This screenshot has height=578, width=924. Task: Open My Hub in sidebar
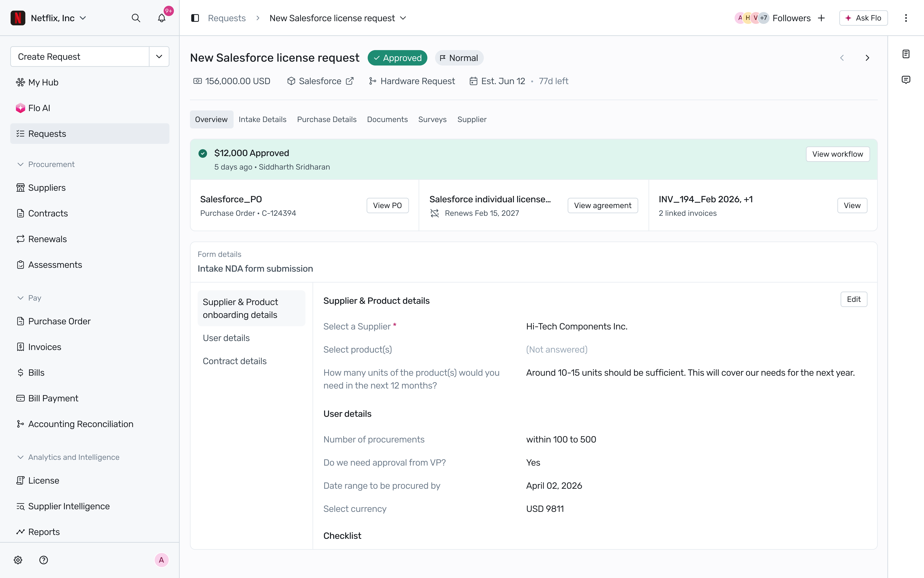coord(90,82)
